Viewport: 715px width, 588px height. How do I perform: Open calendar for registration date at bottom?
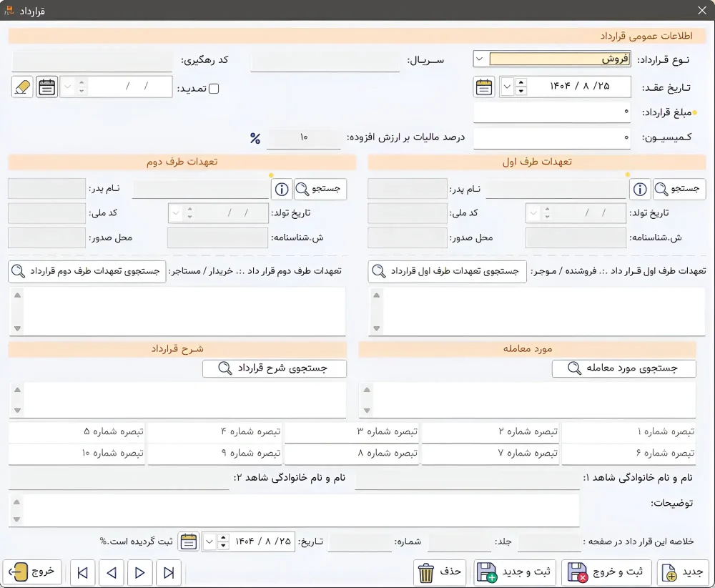(188, 542)
